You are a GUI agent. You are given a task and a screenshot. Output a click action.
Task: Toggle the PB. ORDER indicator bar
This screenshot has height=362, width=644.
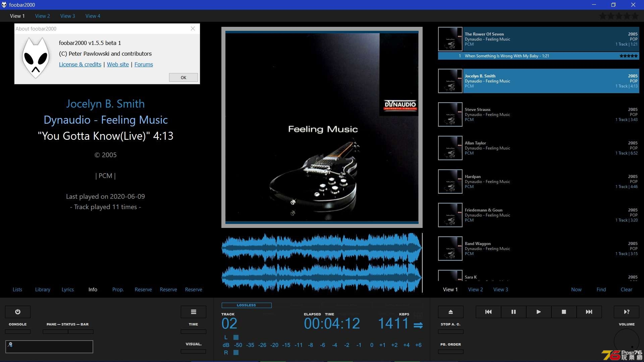tap(451, 352)
